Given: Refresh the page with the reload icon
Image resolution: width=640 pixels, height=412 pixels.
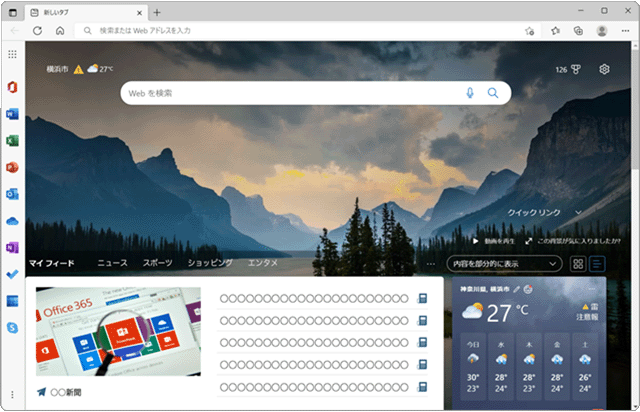Looking at the screenshot, I should click(x=38, y=31).
